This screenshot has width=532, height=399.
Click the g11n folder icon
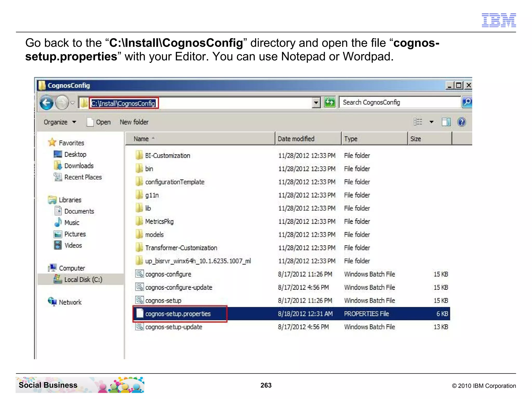139,195
